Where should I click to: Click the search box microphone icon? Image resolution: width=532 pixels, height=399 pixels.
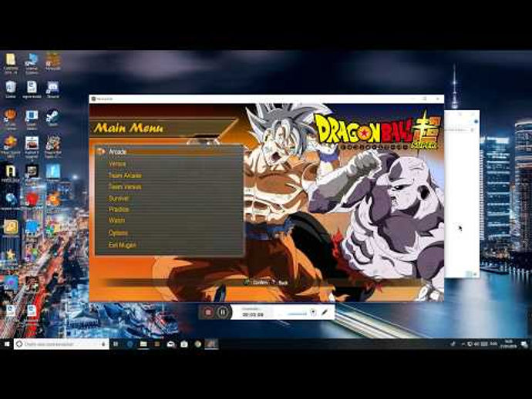point(103,344)
